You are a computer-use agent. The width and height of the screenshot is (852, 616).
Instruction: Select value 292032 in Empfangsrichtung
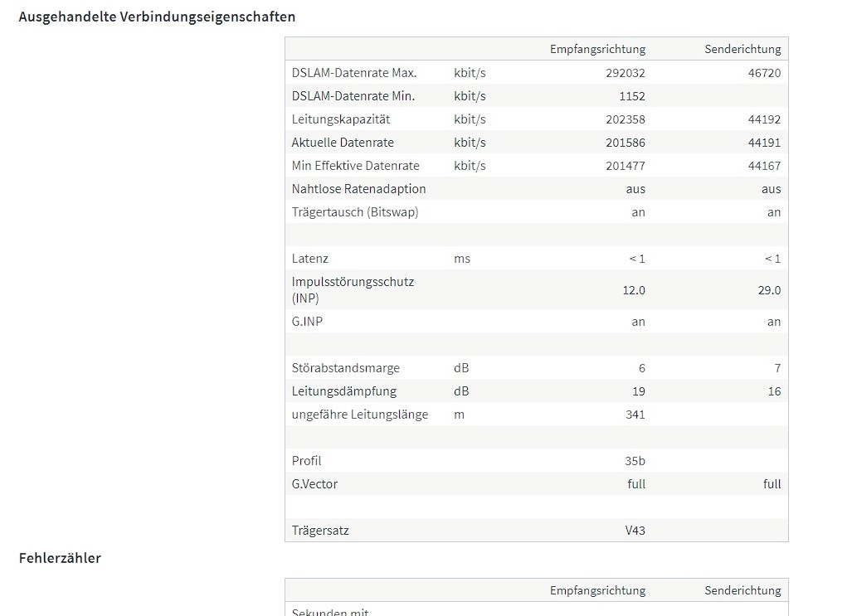tap(626, 73)
